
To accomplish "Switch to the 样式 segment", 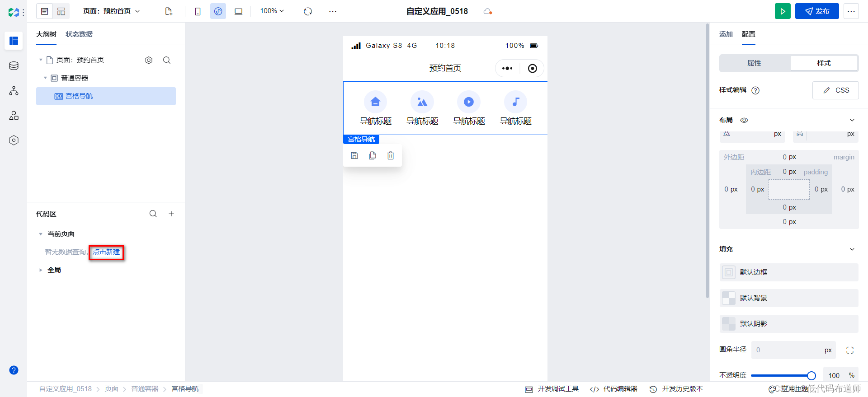I will [x=824, y=63].
